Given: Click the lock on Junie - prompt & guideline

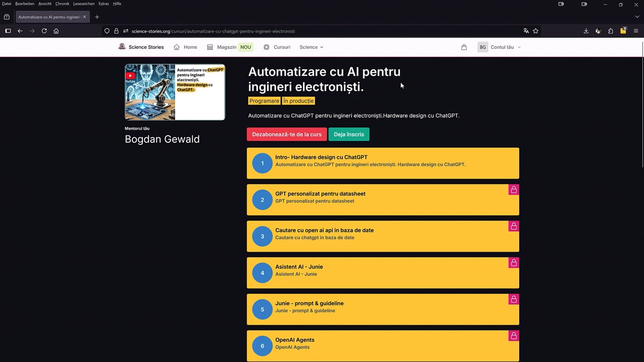Looking at the screenshot, I should point(514,299).
